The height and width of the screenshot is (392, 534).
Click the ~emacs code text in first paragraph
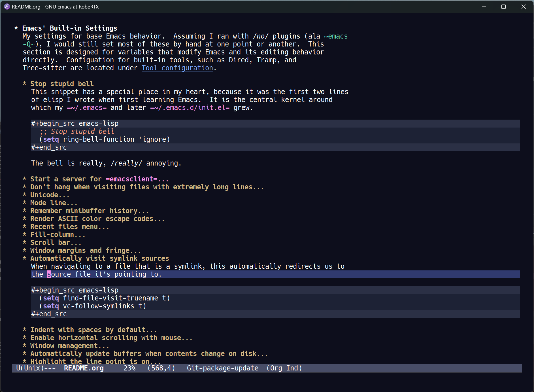(x=336, y=36)
